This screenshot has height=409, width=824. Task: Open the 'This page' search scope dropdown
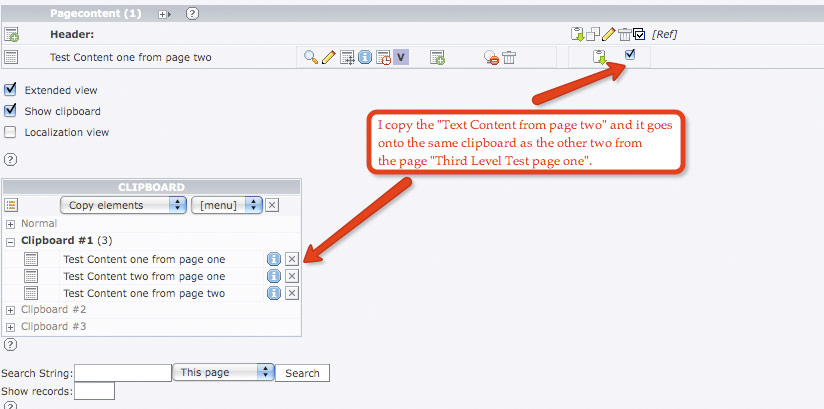(223, 372)
